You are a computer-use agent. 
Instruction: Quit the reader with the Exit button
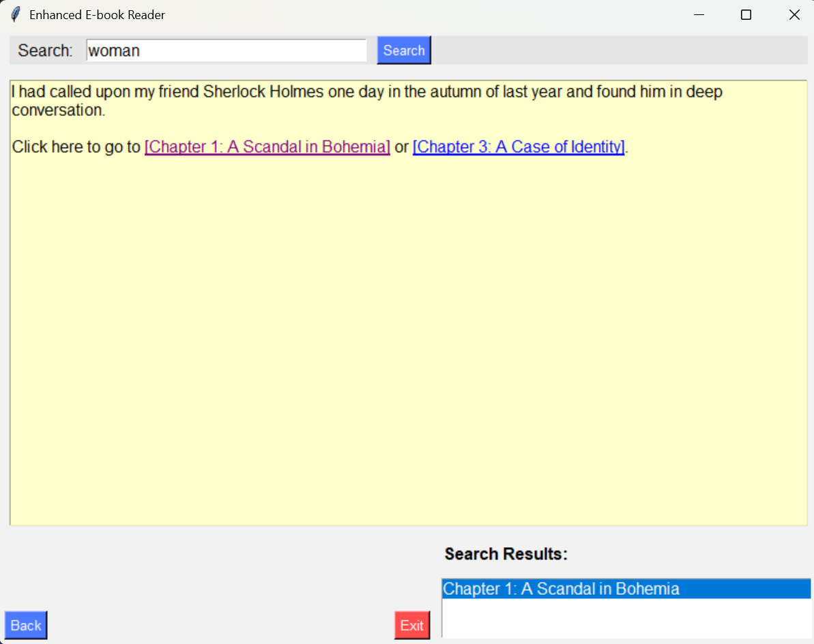click(412, 625)
